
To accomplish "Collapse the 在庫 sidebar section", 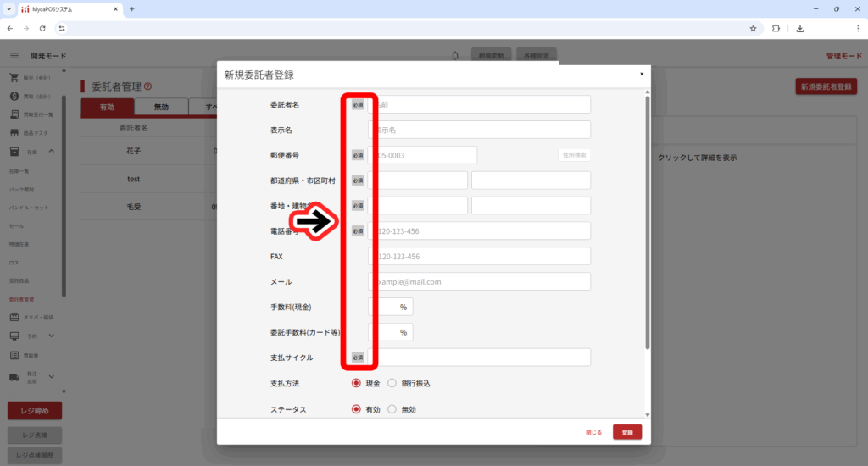I will click(x=51, y=151).
